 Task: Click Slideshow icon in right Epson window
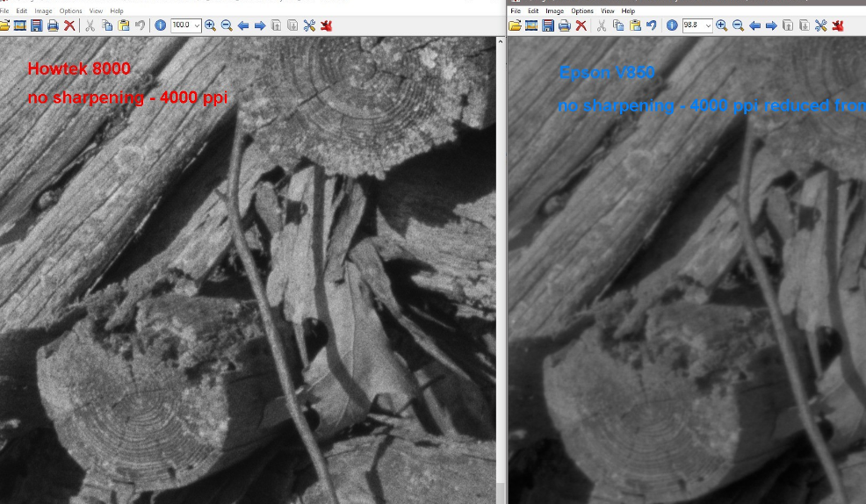(531, 25)
